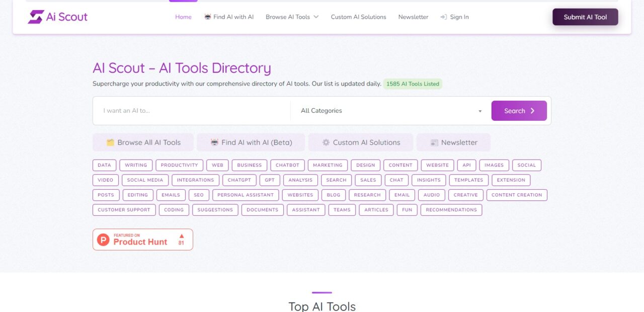This screenshot has height=312, width=644.
Task: Select the ANALYSIS category tag
Action: [x=301, y=180]
